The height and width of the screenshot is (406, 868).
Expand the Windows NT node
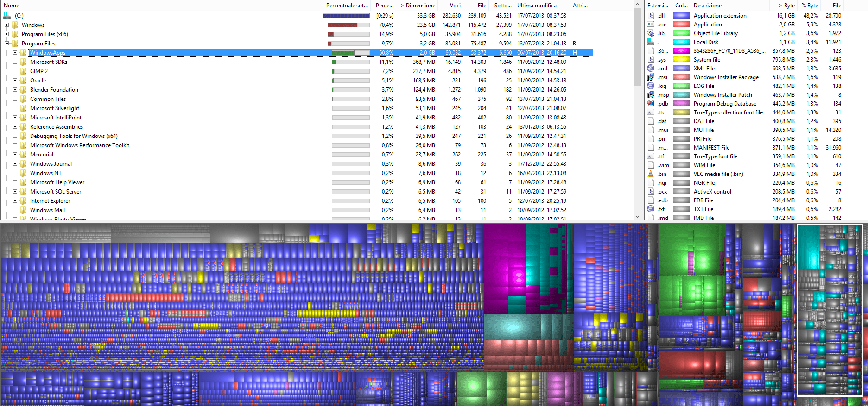pyautogui.click(x=15, y=173)
